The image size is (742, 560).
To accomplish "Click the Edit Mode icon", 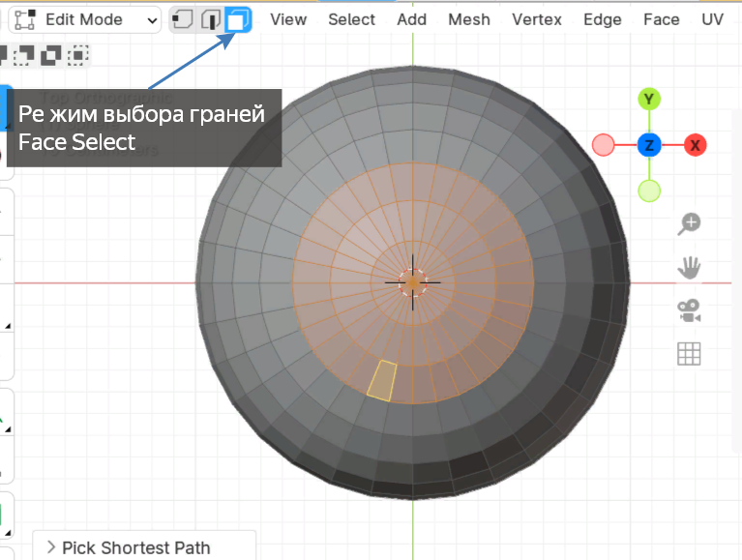I will pos(25,20).
